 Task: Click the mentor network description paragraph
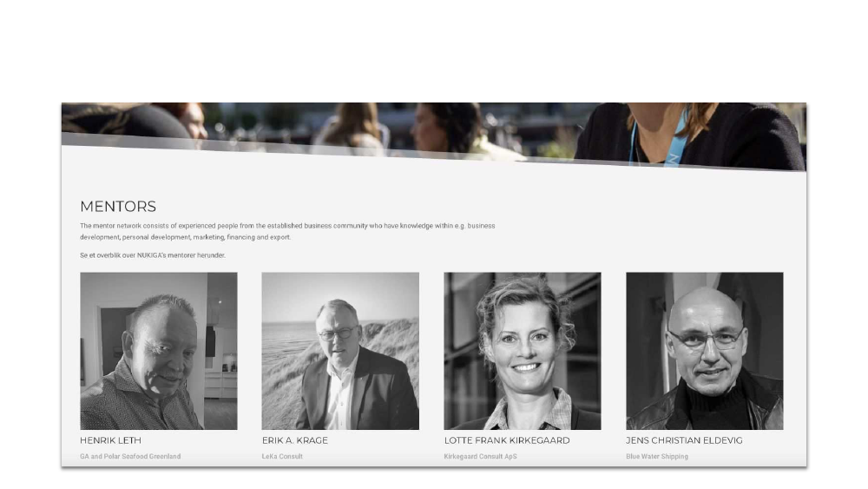click(287, 232)
